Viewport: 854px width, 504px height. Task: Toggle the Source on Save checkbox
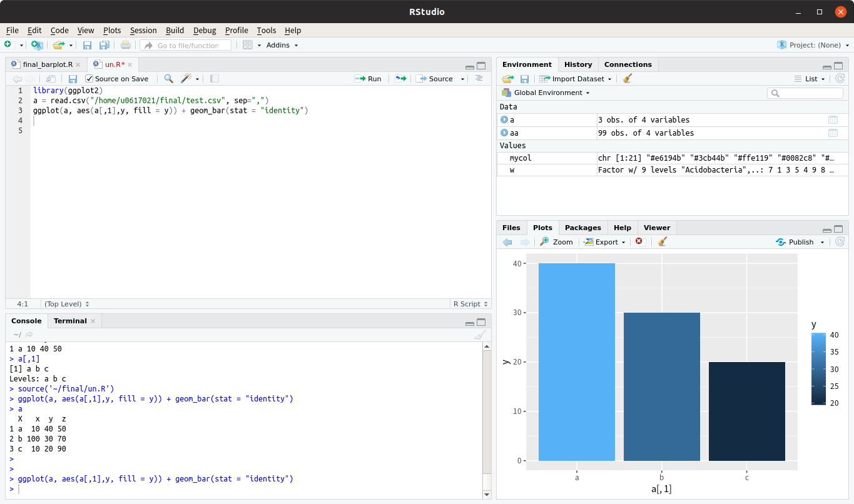pos(89,79)
